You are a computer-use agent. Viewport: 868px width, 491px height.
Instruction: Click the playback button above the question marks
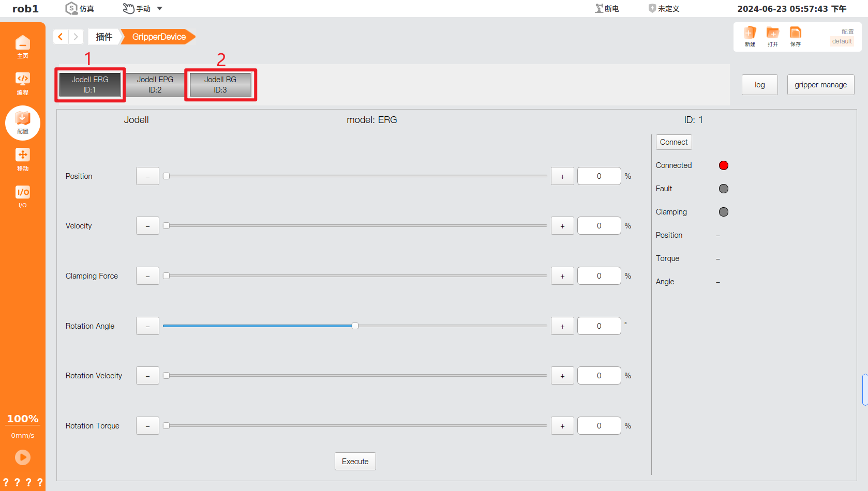tap(23, 457)
